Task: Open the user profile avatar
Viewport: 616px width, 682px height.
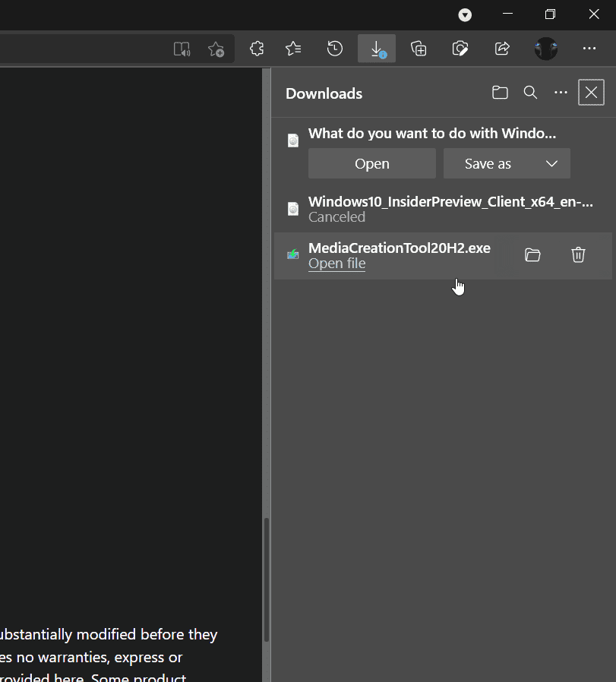Action: coord(546,49)
